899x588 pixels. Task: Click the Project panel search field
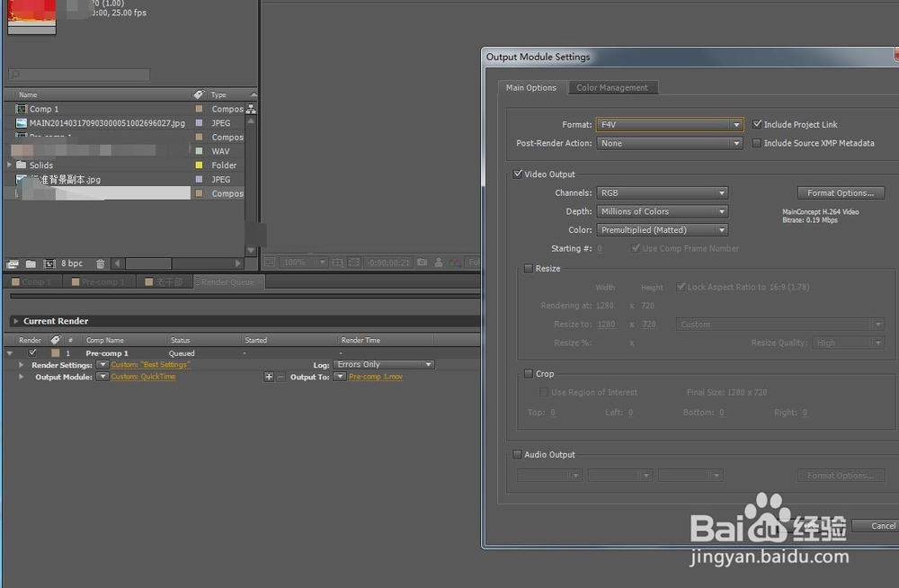79,75
